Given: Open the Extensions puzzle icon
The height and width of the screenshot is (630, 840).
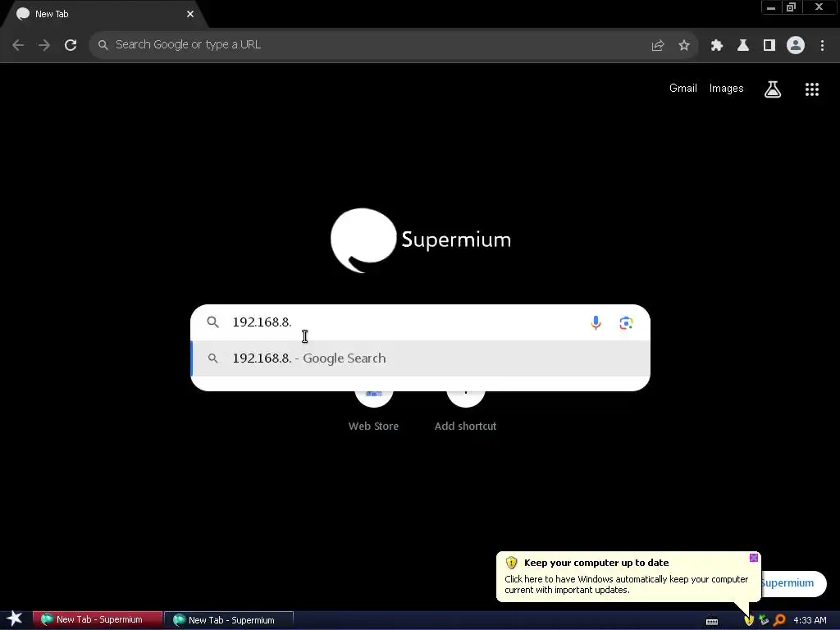Looking at the screenshot, I should [717, 45].
